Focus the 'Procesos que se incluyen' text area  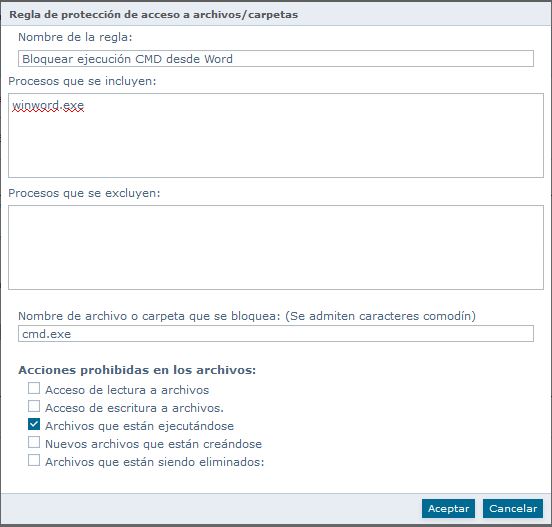tap(276, 136)
